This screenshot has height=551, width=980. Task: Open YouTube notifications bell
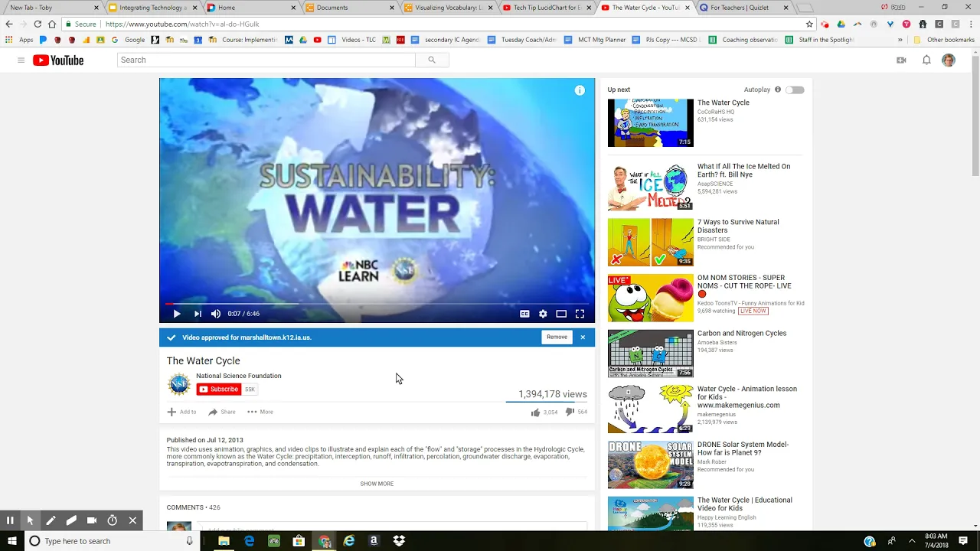tap(926, 60)
